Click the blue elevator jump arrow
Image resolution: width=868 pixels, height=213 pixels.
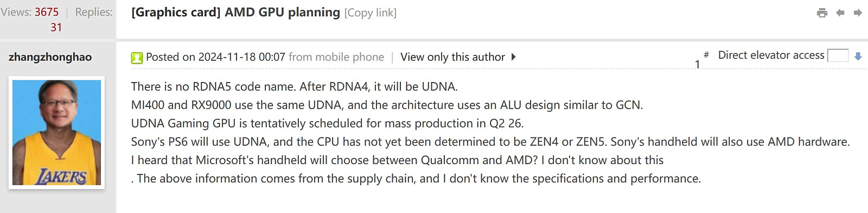pos(858,56)
